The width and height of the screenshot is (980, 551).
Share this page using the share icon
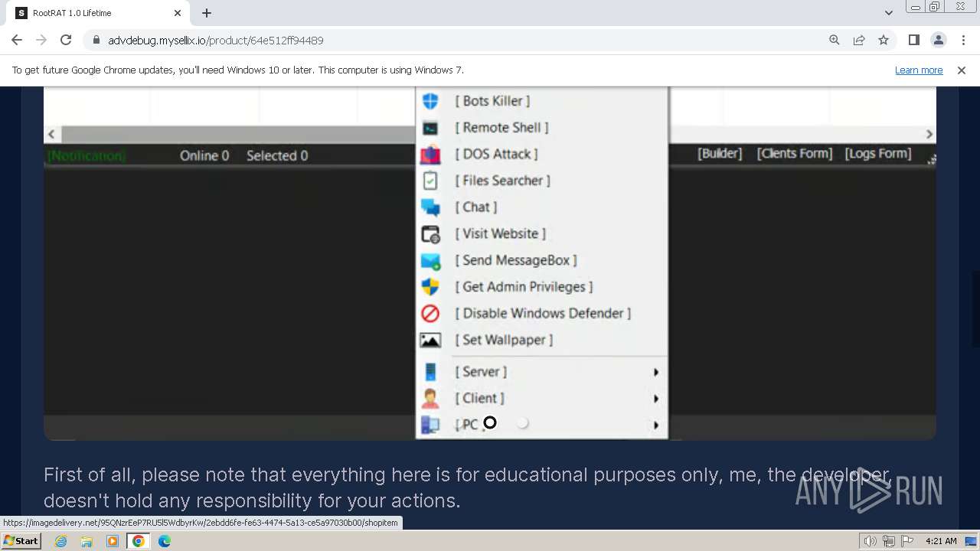pyautogui.click(x=859, y=41)
